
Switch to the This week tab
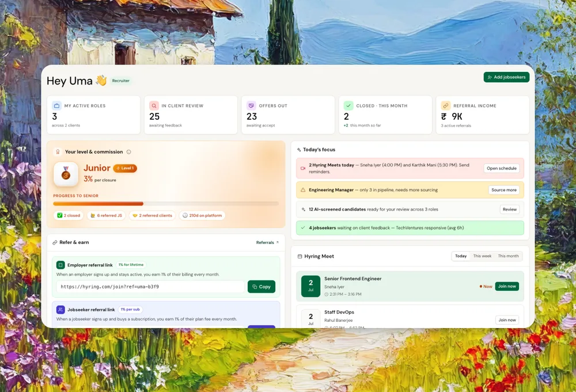coord(482,256)
